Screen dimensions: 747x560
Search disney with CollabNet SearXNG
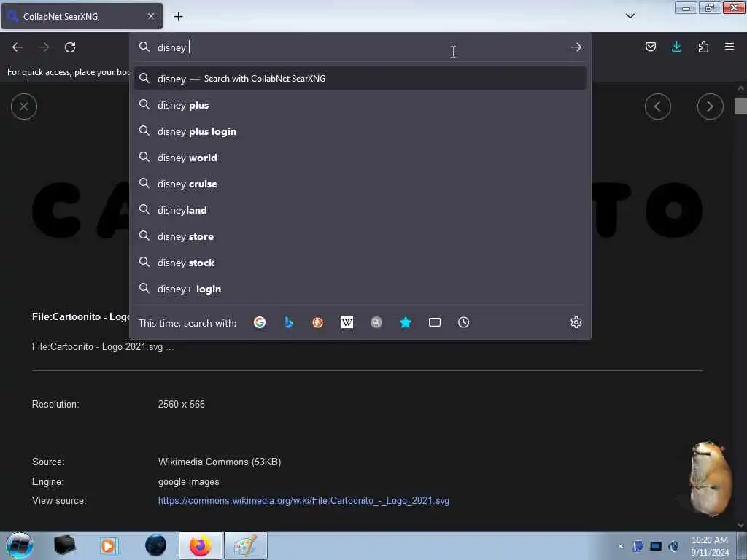tap(360, 79)
